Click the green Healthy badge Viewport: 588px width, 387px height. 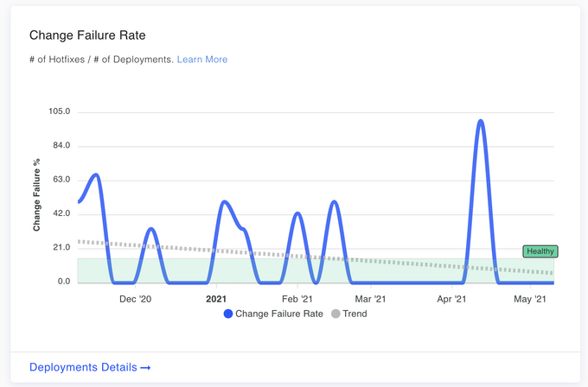[x=540, y=251]
